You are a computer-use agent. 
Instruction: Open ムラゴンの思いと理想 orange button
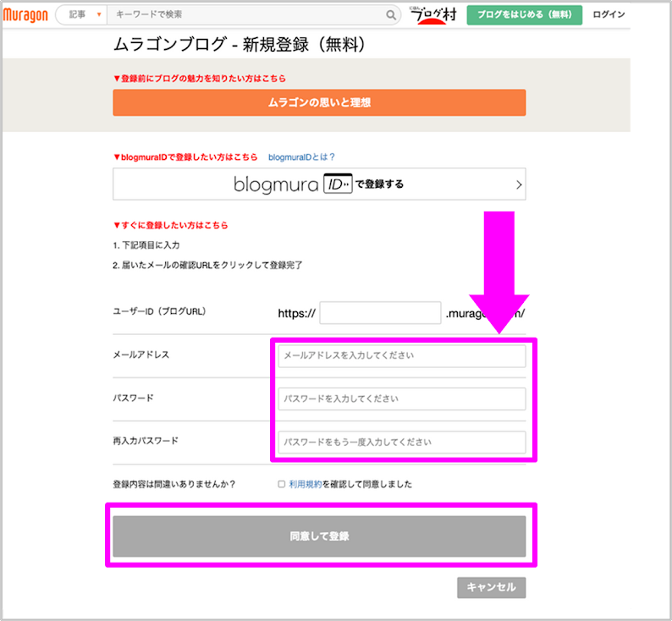319,102
